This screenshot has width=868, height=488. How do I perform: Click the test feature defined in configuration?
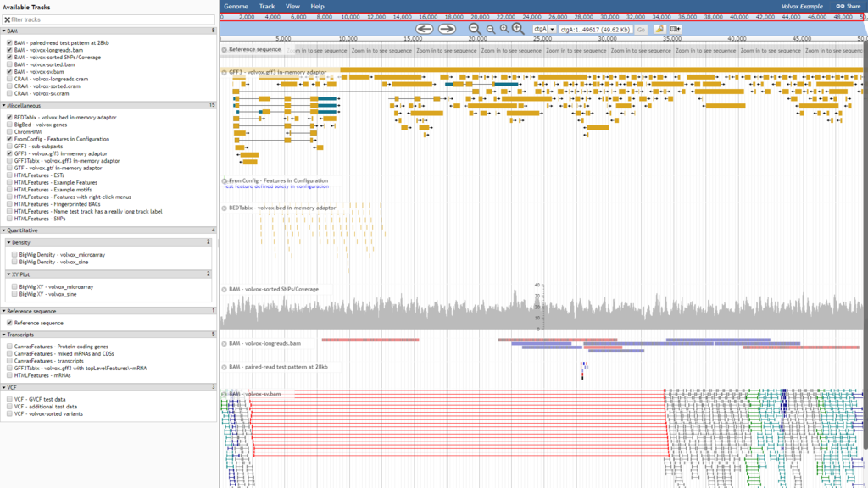277,186
